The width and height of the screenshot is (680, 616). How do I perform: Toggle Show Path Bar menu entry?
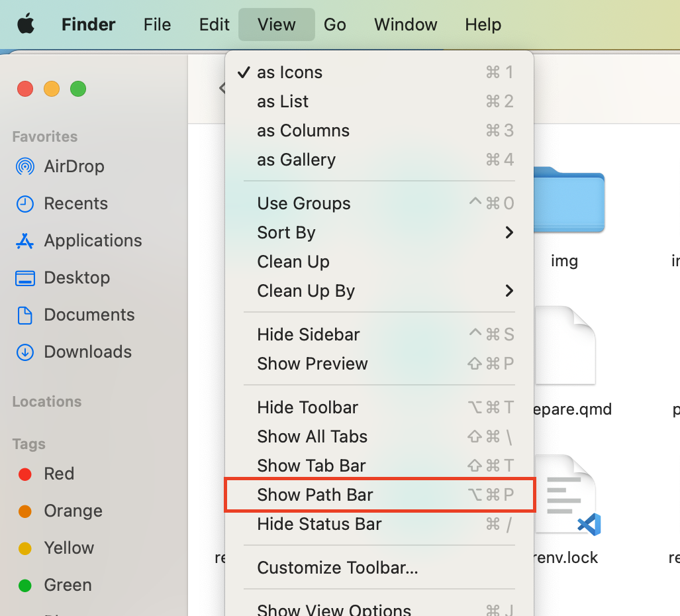[315, 495]
